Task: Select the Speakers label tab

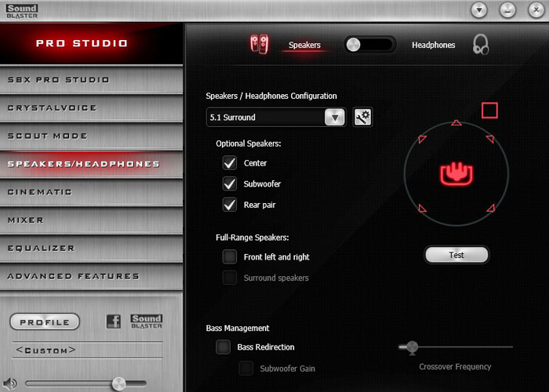Action: click(x=304, y=45)
